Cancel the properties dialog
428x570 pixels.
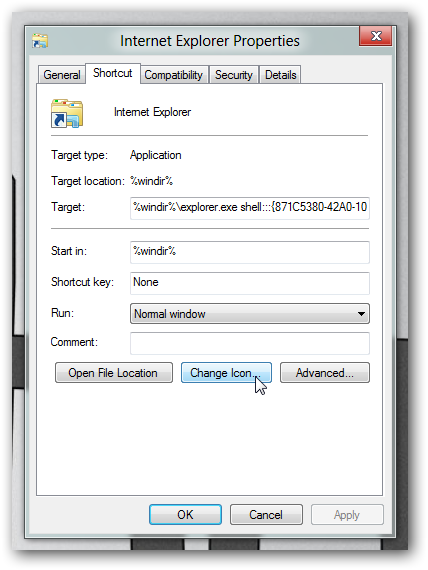click(266, 514)
